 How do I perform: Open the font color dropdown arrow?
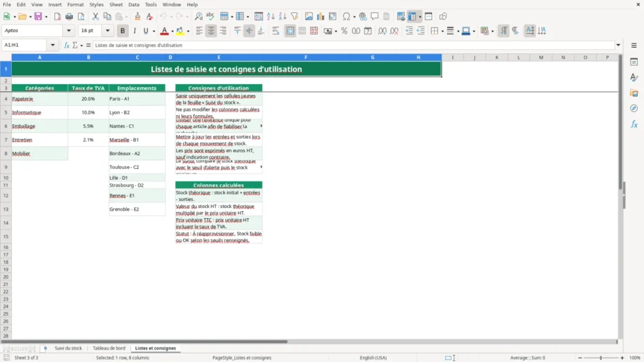point(172,31)
